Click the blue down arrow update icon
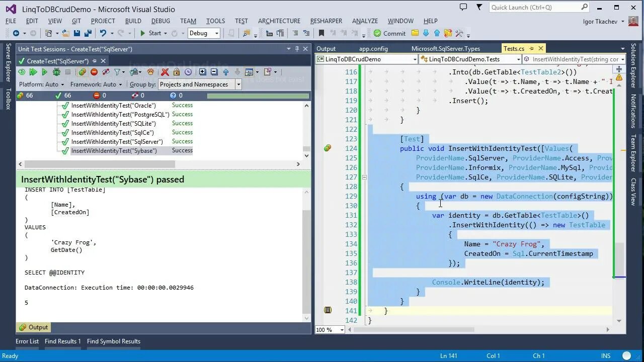Image resolution: width=644 pixels, height=362 pixels. [426, 33]
